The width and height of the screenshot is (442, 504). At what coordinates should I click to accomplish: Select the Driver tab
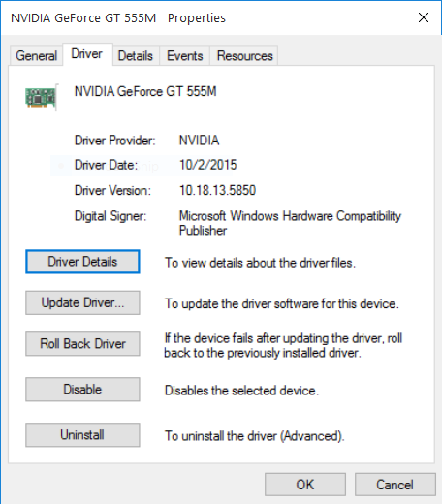pyautogui.click(x=87, y=54)
